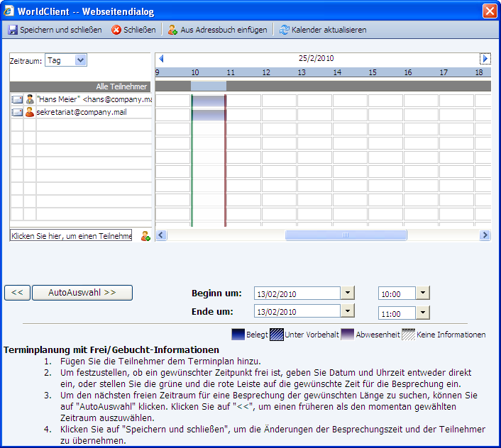Click Aus Adressbuch einfügen toolbar icon

tap(172, 30)
